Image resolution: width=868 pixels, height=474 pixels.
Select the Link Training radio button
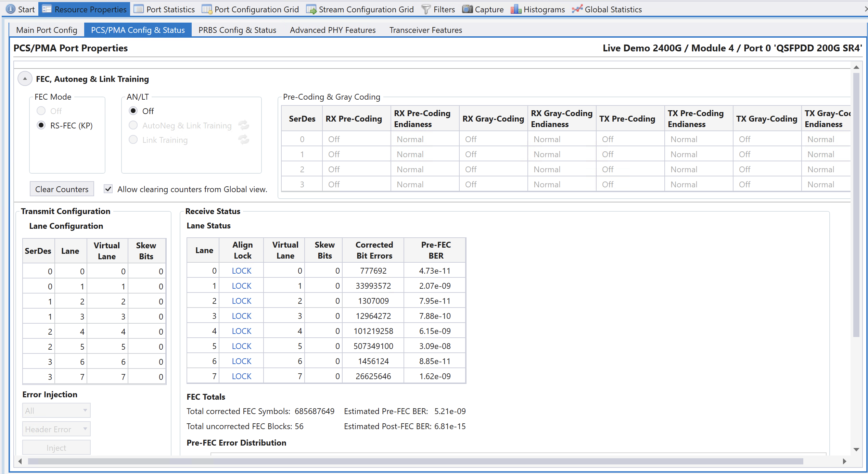point(133,140)
